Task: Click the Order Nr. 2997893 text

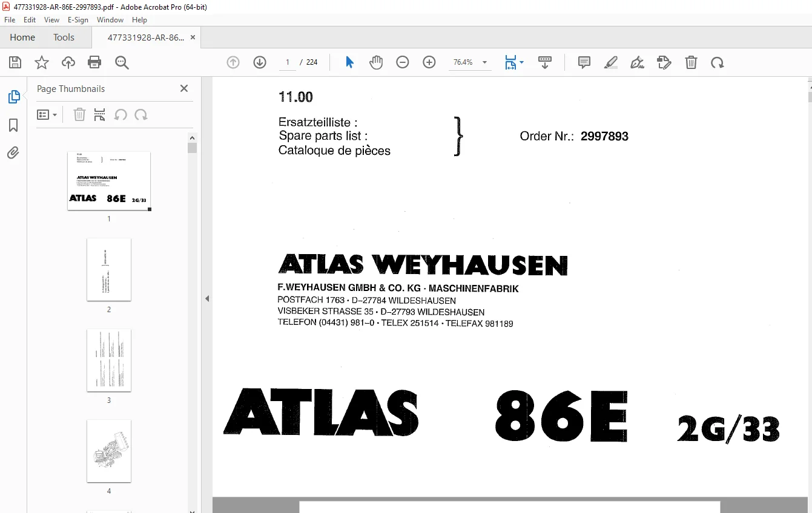Action: [574, 136]
